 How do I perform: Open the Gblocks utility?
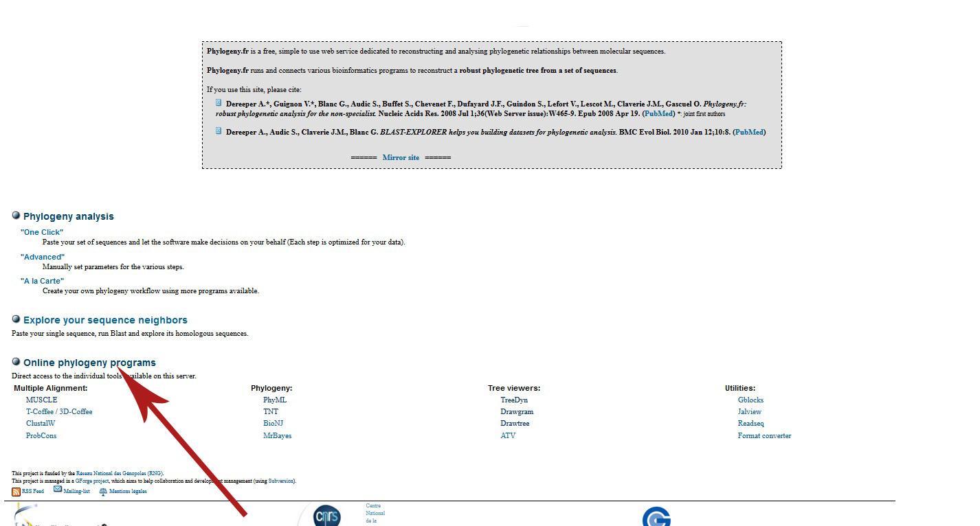(750, 400)
